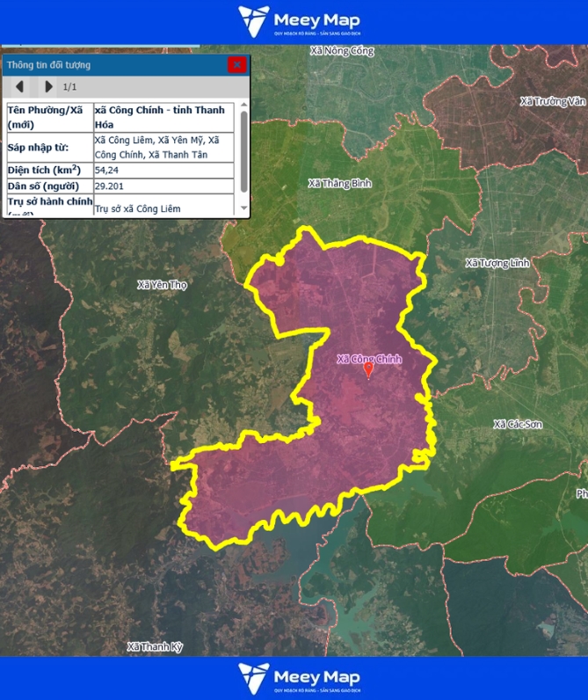Click the Xã Trường Văn map label

[552, 102]
